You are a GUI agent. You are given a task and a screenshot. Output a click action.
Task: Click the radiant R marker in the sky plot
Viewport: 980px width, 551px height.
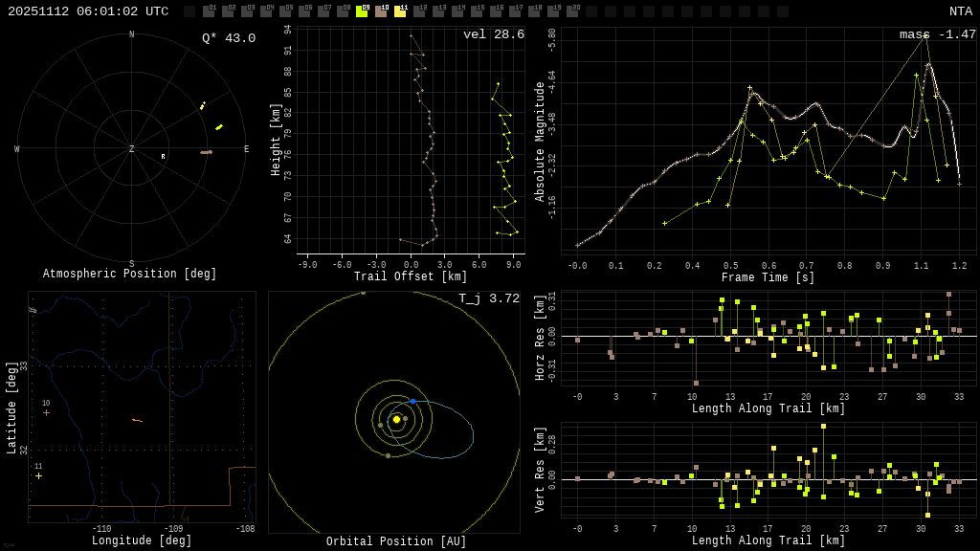click(x=163, y=157)
